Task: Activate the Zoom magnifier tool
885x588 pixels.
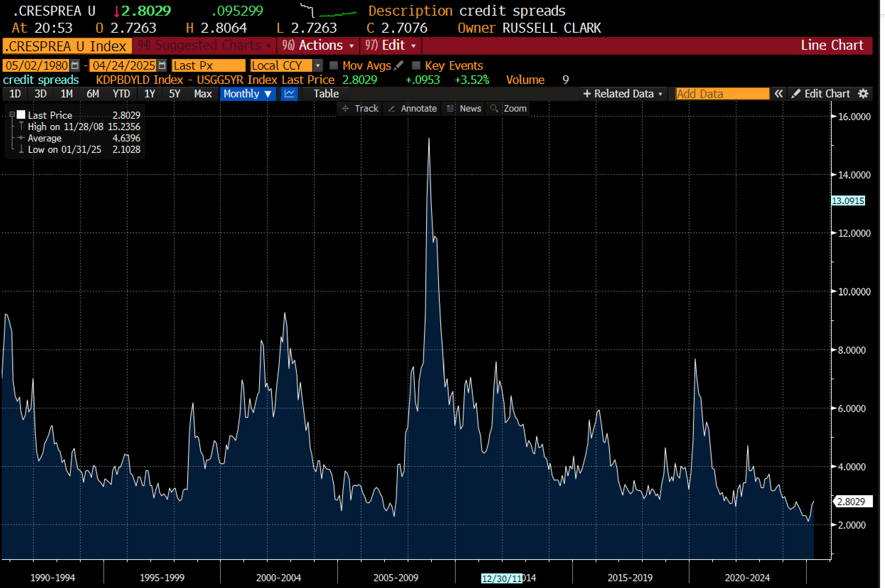Action: click(x=508, y=109)
